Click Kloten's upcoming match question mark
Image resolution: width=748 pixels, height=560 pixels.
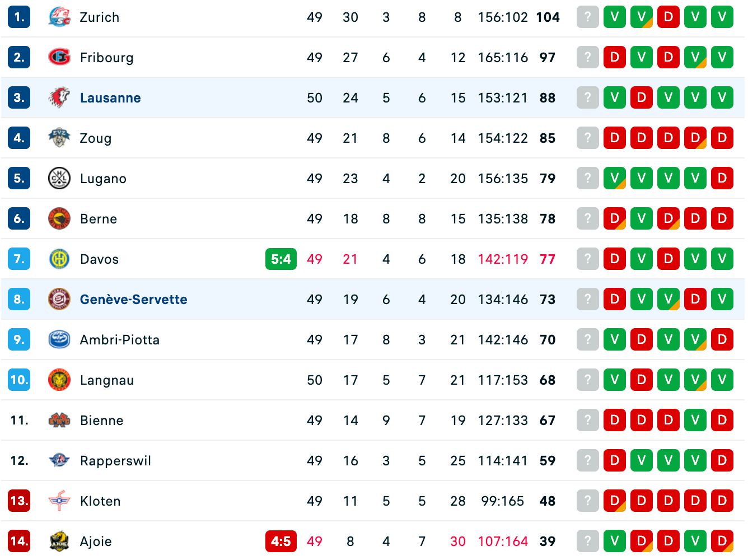click(587, 501)
